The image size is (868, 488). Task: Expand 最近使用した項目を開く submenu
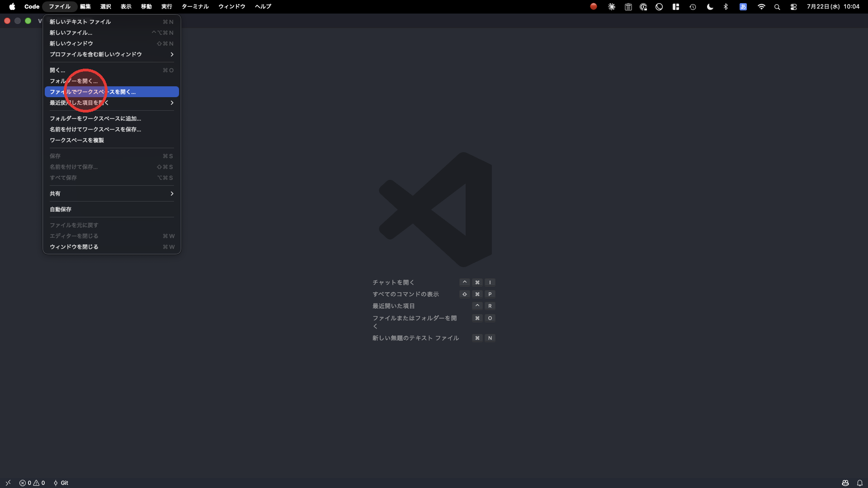(x=112, y=103)
